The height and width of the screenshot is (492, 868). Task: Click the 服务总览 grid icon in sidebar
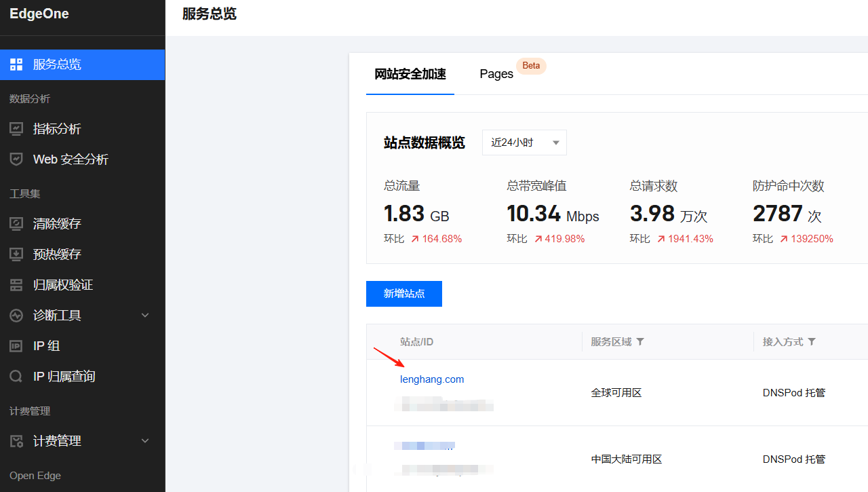(x=16, y=64)
